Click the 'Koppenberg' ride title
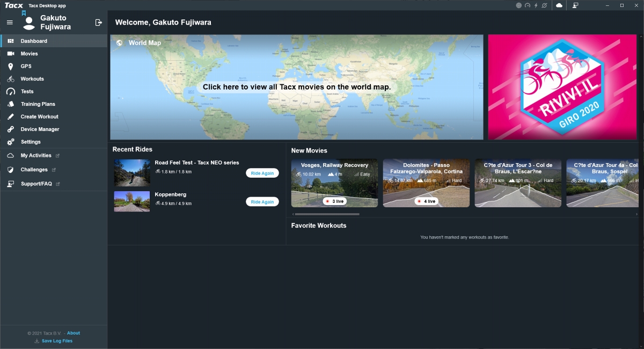Viewport: 644px width, 349px height. click(171, 194)
